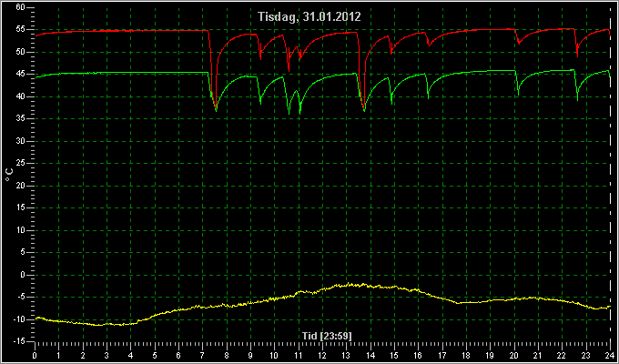This screenshot has width=619, height=364.
Task: Click the green curve's dip after hour 22
Action: 577,98
